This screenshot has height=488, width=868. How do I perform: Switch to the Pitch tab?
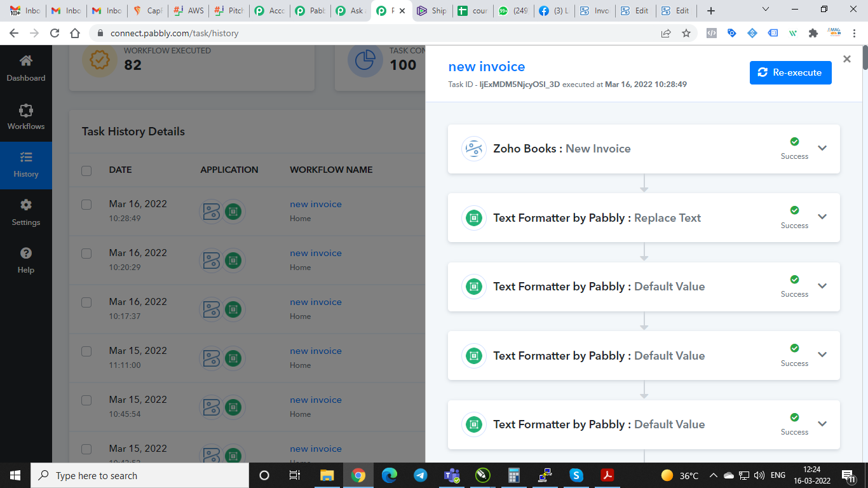[x=229, y=11]
